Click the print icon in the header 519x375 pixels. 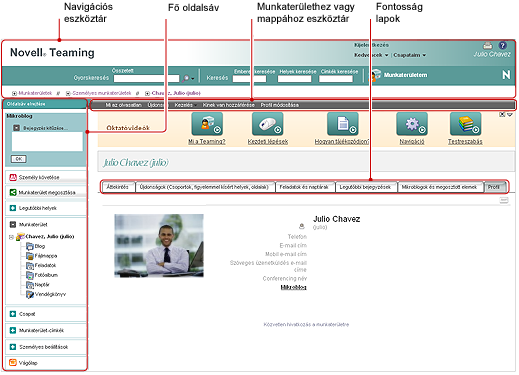tap(487, 45)
